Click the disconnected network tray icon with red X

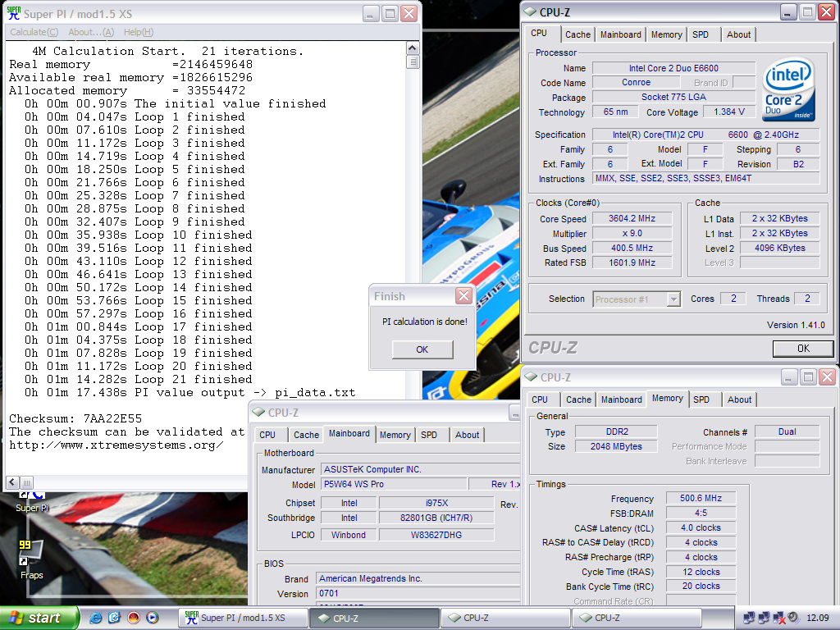click(x=779, y=619)
